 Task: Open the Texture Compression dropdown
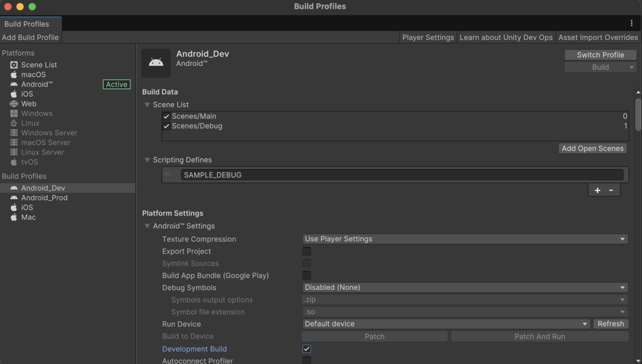[464, 239]
